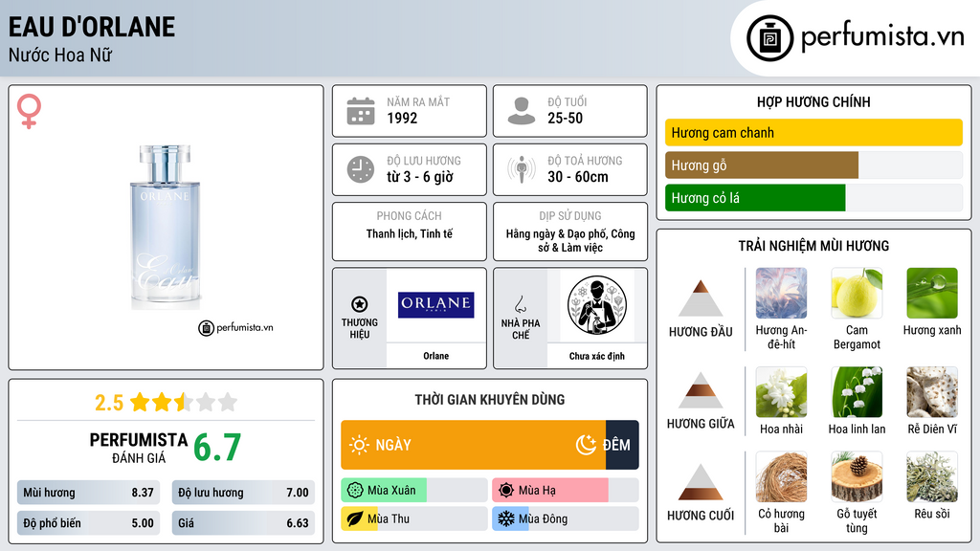Click the Mùi hương 8.37 score row
The width and height of the screenshot is (980, 551).
pos(88,493)
